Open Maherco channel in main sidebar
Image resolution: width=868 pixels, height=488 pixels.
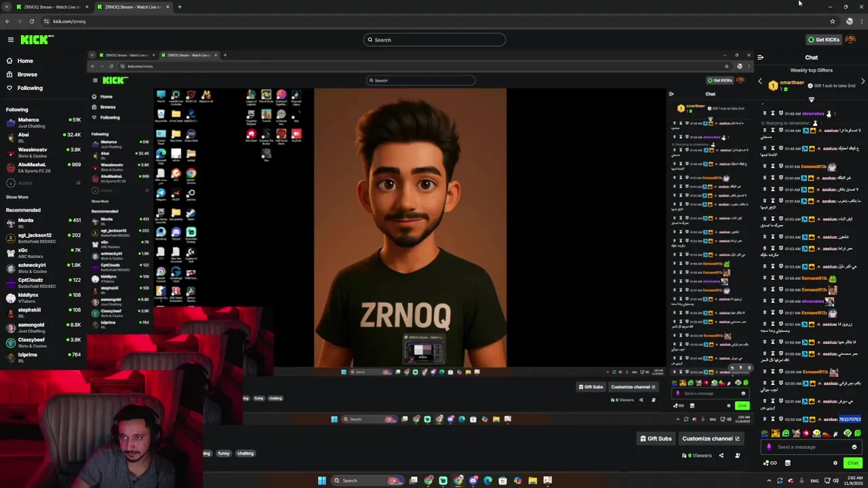pos(43,123)
